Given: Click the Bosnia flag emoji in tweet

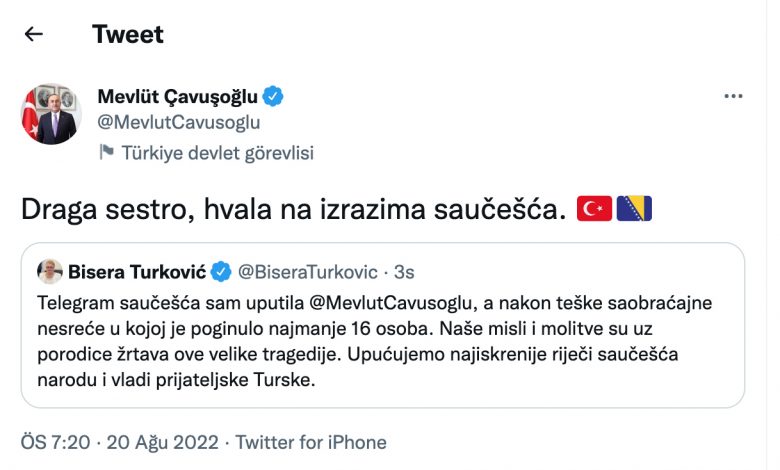Looking at the screenshot, I should point(634,209).
